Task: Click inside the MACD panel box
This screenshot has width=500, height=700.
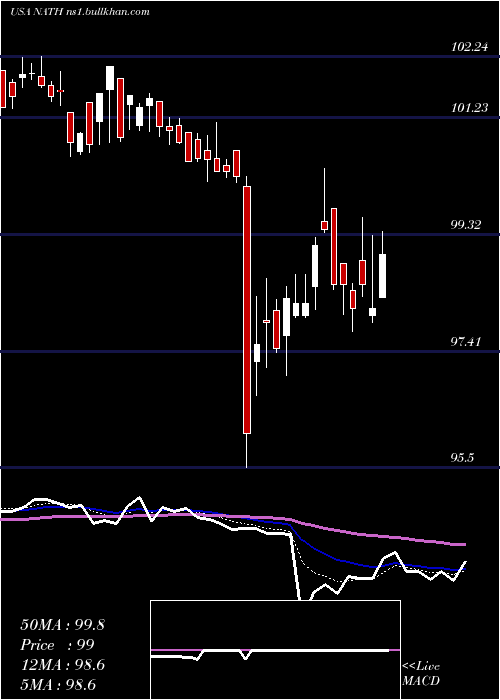Action: (275, 650)
